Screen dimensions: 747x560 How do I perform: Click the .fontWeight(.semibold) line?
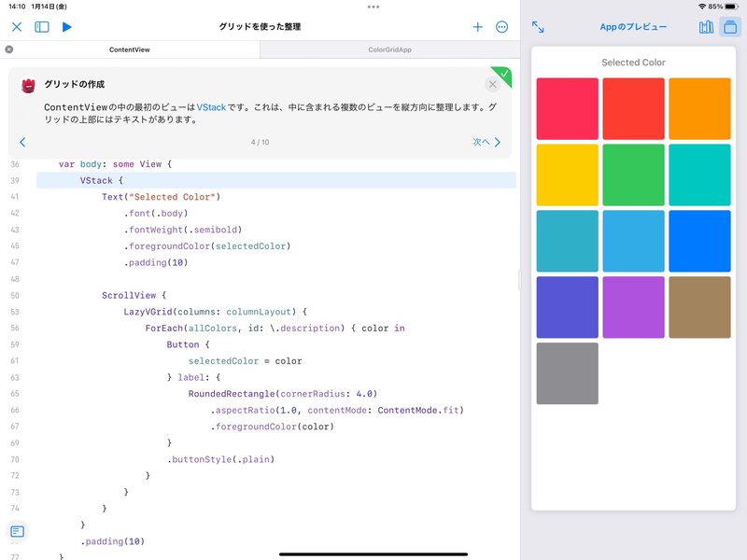[x=183, y=230]
